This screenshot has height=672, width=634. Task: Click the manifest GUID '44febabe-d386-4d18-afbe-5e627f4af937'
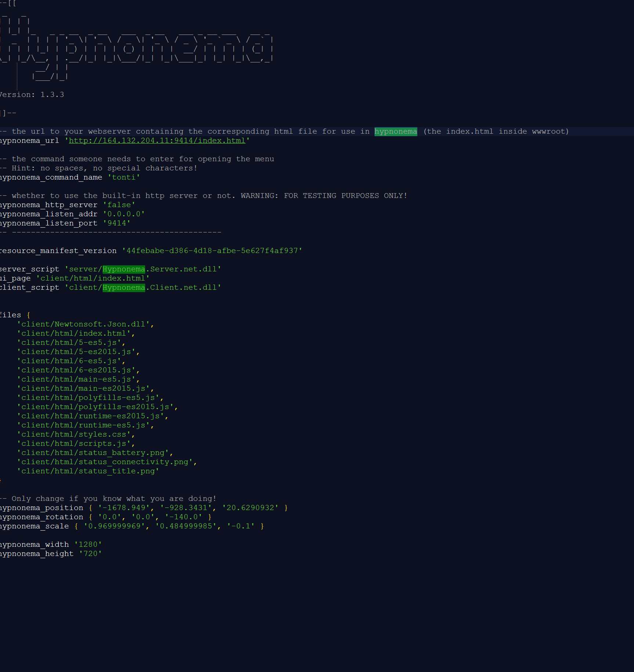pos(212,251)
